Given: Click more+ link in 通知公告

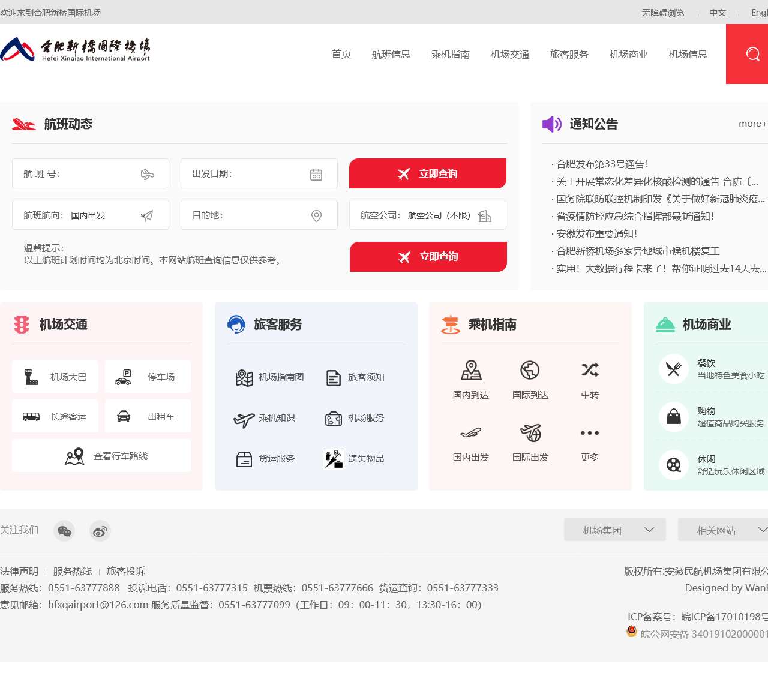Looking at the screenshot, I should [752, 124].
